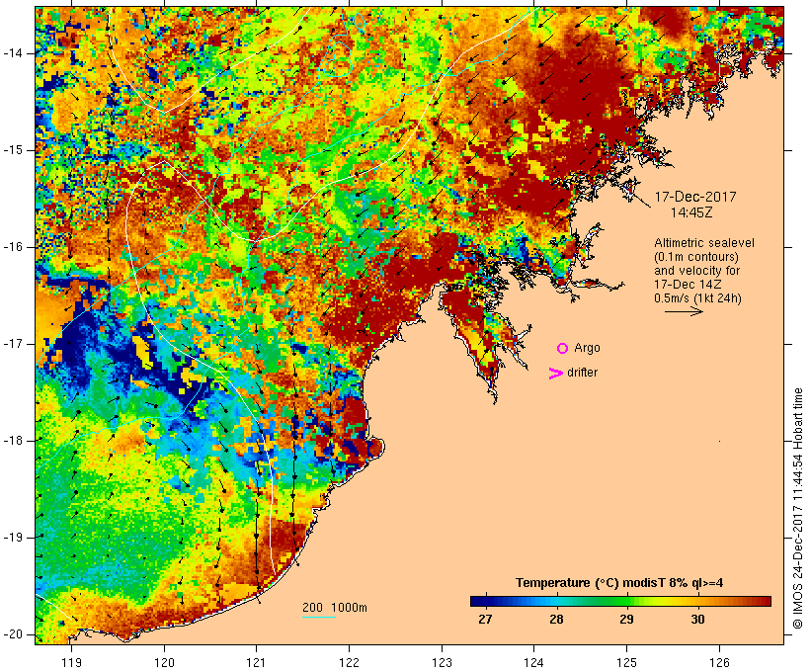Click the cyan 200m depth contour legend line

coord(319,617)
